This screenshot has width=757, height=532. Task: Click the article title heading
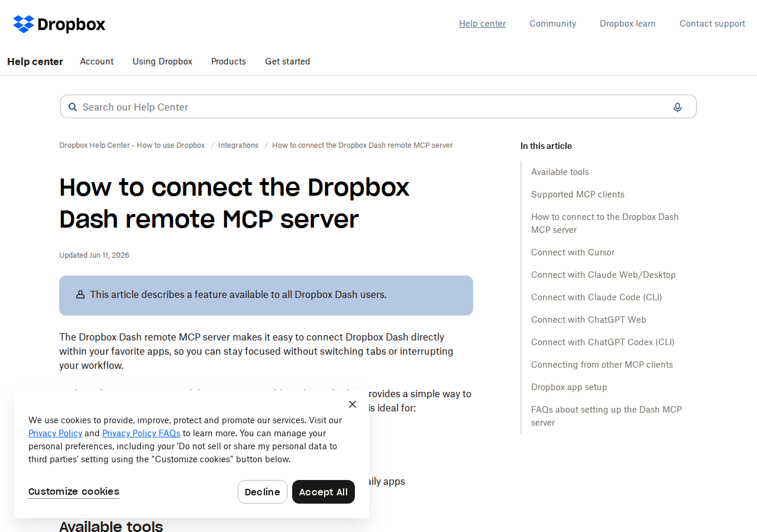tap(235, 203)
